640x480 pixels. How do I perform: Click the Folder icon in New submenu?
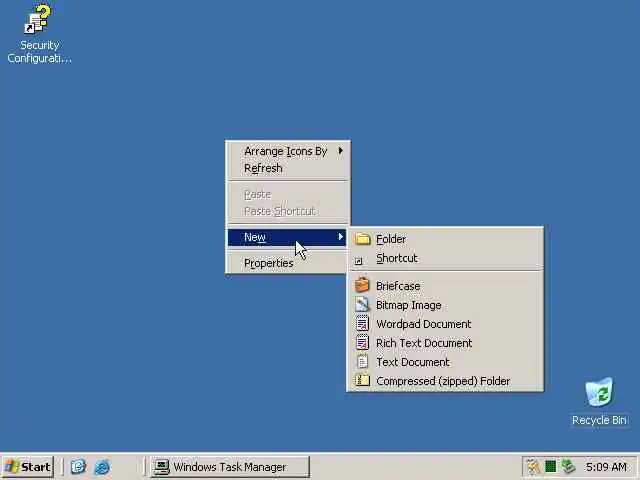click(362, 239)
